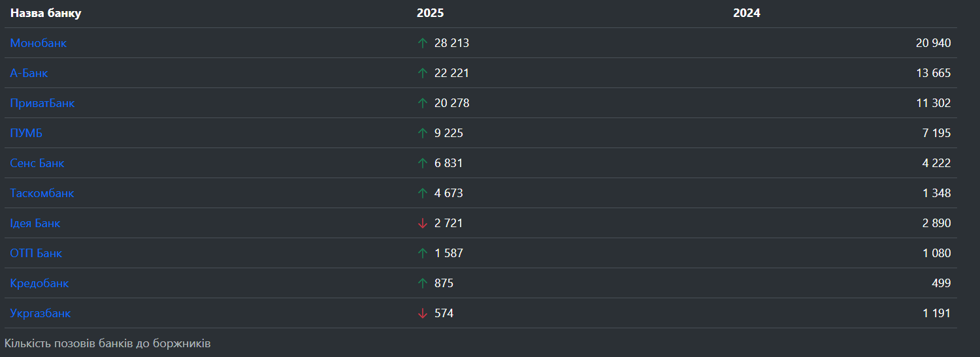Image resolution: width=980 pixels, height=357 pixels.
Task: Click the green up arrow next to 4 673
Action: tap(423, 193)
